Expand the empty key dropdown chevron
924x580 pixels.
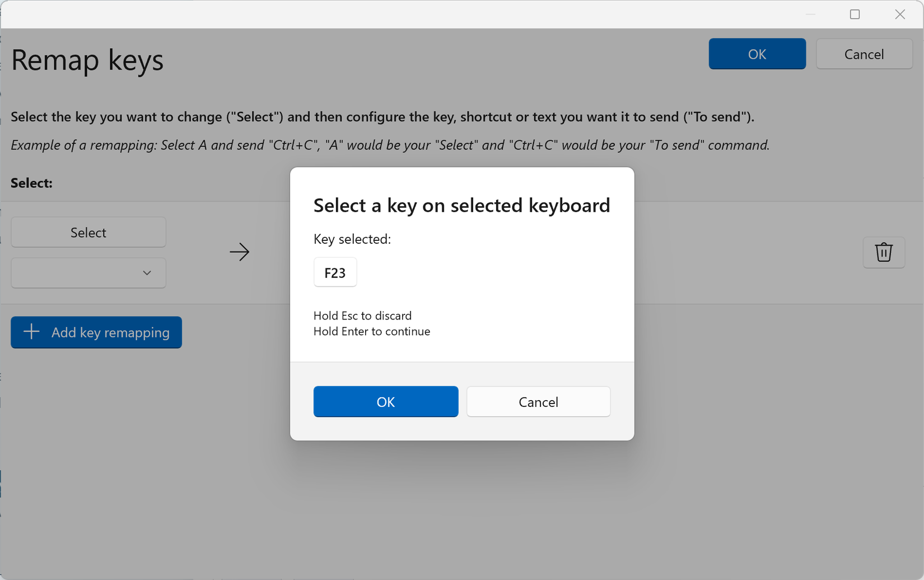[147, 273]
